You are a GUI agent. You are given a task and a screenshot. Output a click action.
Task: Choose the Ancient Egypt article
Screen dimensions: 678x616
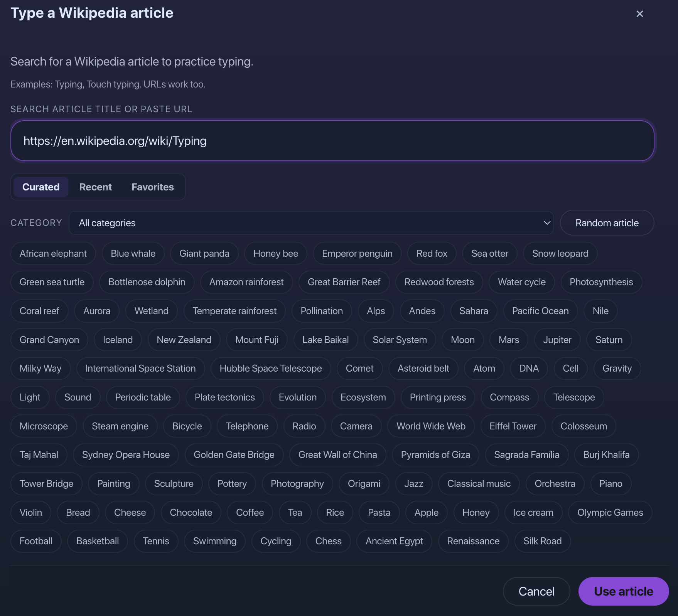pos(394,541)
